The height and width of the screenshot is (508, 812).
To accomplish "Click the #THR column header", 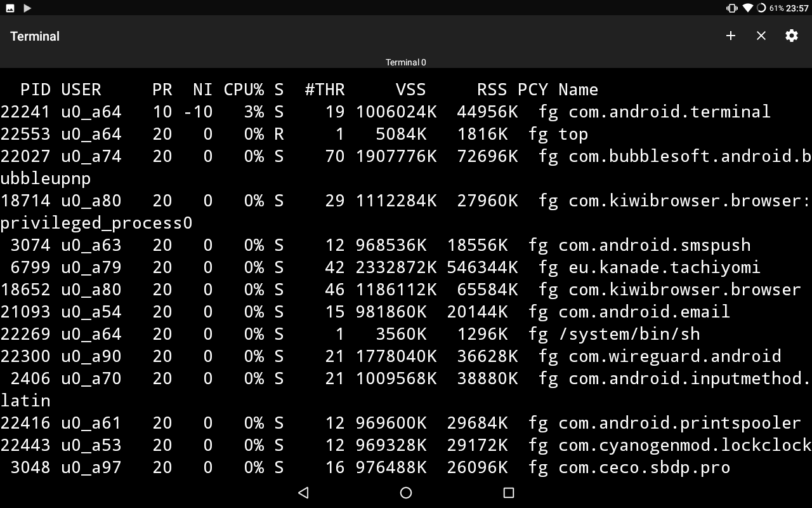I will (x=325, y=90).
